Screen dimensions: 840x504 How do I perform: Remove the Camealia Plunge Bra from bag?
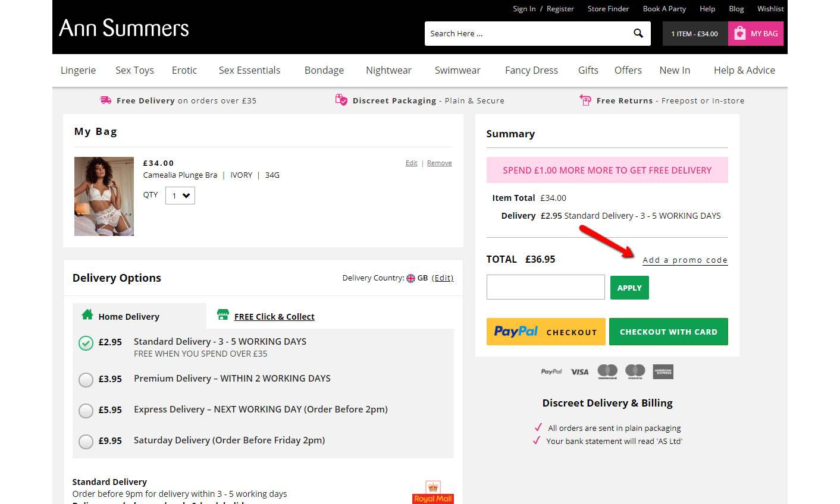click(439, 163)
